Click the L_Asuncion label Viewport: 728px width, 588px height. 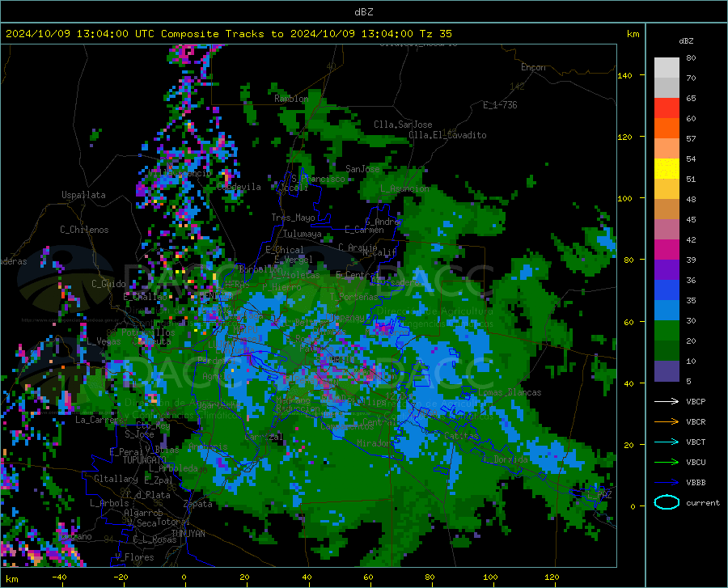[x=405, y=188]
